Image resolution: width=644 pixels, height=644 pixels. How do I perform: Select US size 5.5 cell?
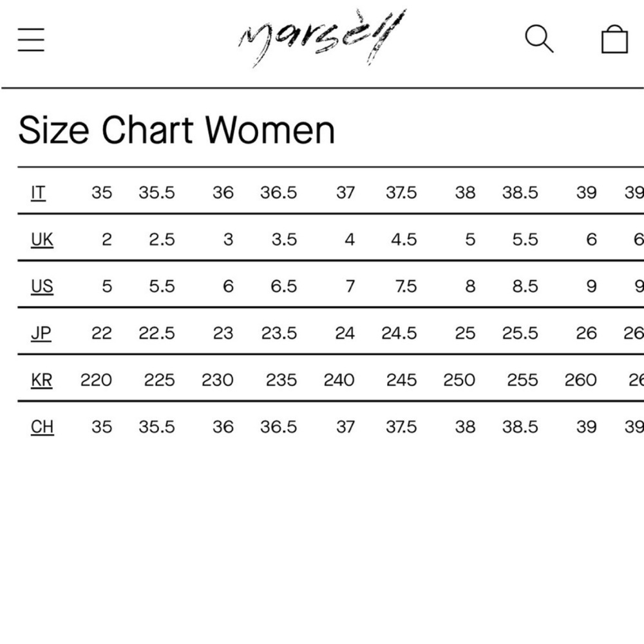162,287
